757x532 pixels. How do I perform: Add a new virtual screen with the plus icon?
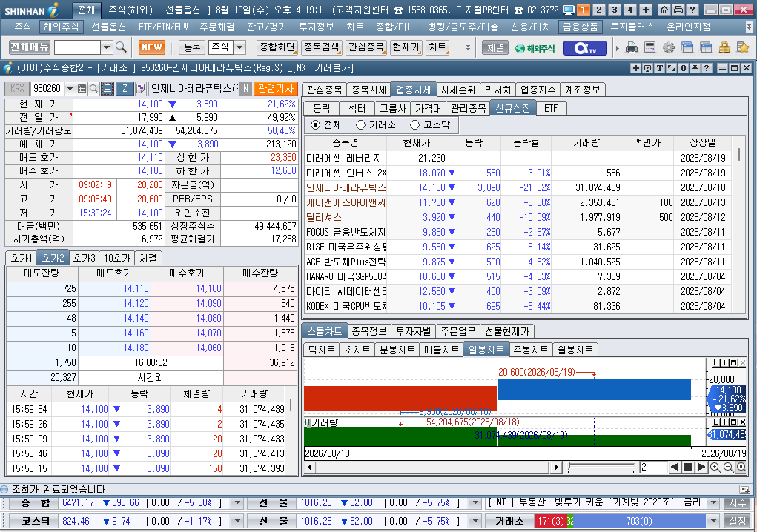pos(646,10)
